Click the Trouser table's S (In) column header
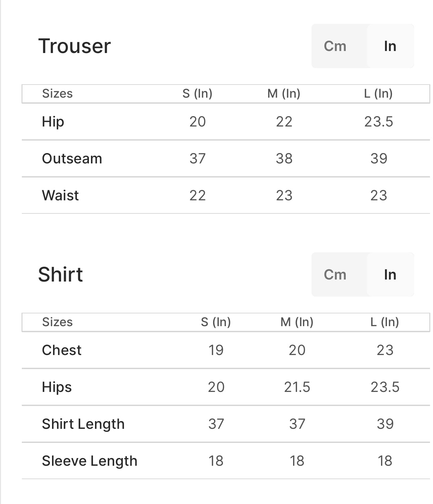Screen dimensions: 433x504 197,93
